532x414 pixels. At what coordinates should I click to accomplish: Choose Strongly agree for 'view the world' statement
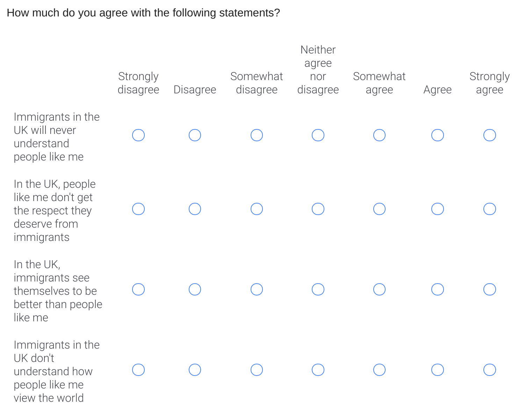click(490, 370)
